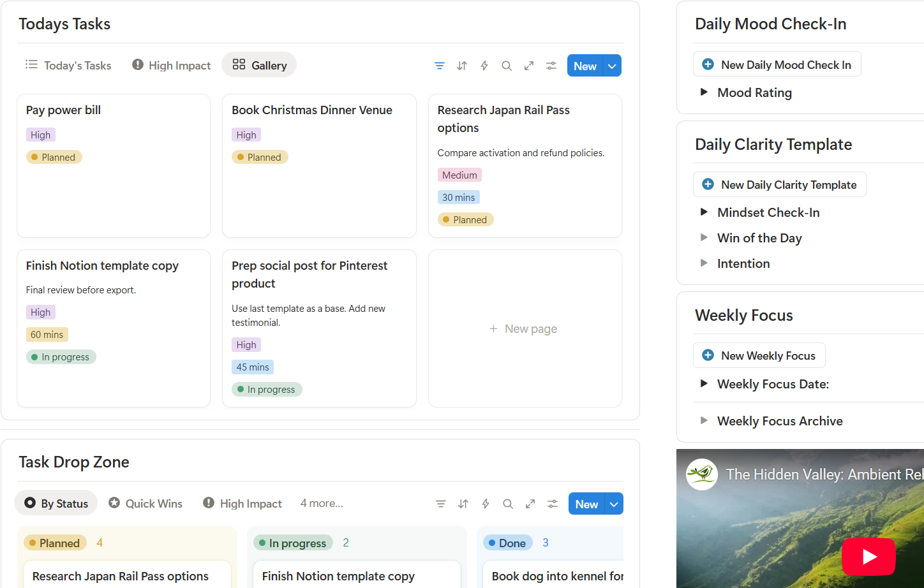This screenshot has width=924, height=588.
Task: Click the New Daily Clarity Template button
Action: 779,184
